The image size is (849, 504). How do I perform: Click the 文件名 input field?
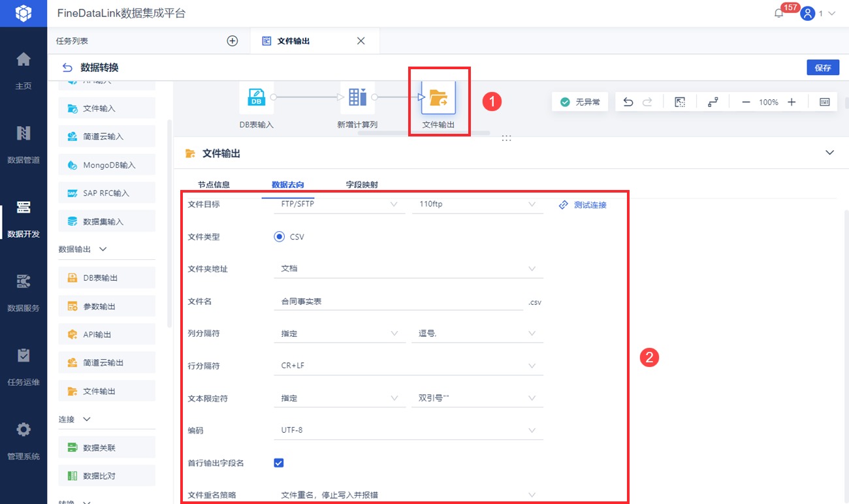[398, 302]
